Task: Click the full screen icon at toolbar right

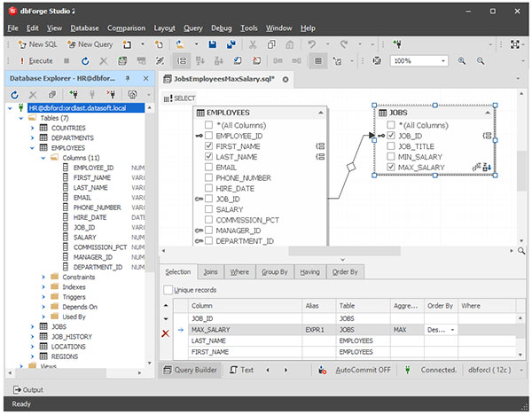Action: 514,44
